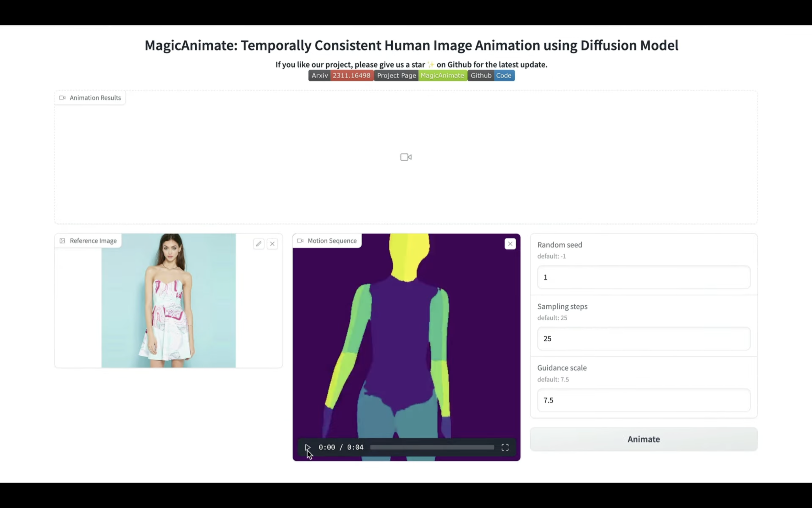Seek along the motion video progress bar
Screen dimensions: 812x508
(x=432, y=447)
